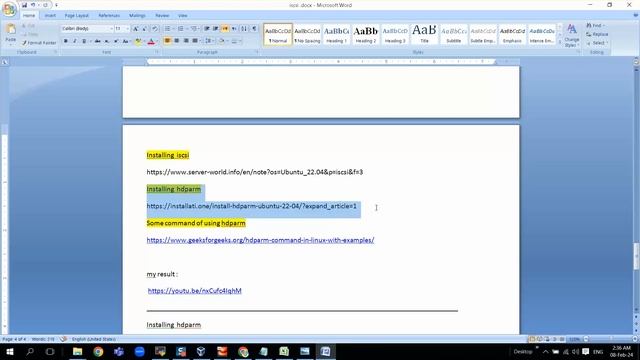Align text left
This screenshot has height=360, width=640.
[167, 41]
